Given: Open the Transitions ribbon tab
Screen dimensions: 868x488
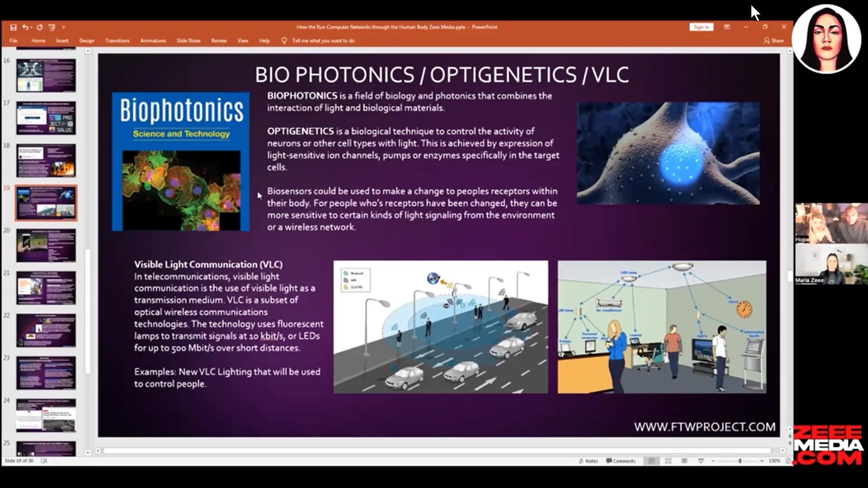Looking at the screenshot, I should point(117,41).
